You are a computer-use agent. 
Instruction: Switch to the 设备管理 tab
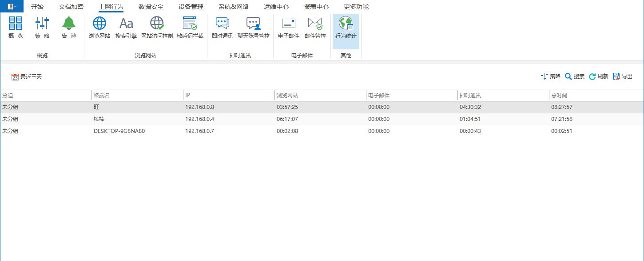pyautogui.click(x=191, y=7)
